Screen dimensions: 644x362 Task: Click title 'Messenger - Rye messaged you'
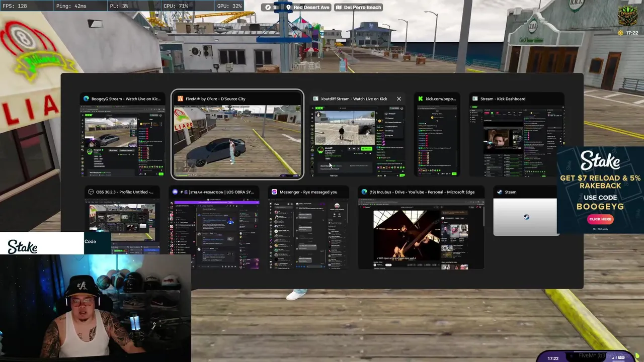[308, 192]
